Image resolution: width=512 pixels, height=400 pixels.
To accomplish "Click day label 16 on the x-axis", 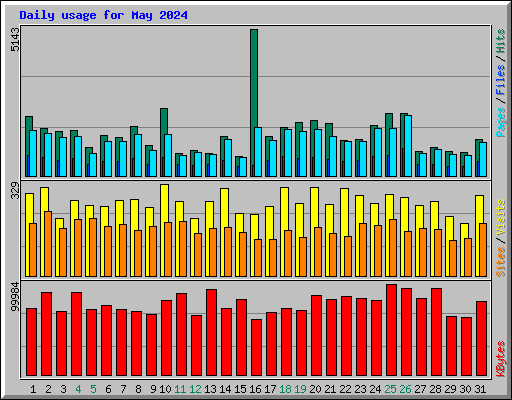I will pyautogui.click(x=255, y=389).
